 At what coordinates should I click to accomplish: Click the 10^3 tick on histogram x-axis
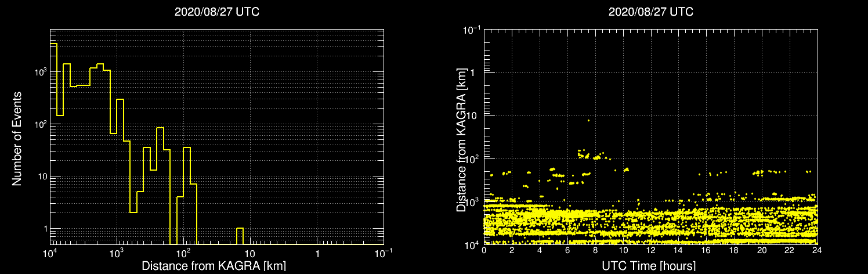coord(117,253)
